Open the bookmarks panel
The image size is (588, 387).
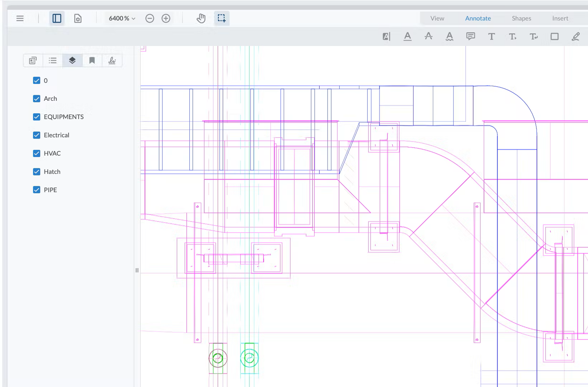pos(92,60)
